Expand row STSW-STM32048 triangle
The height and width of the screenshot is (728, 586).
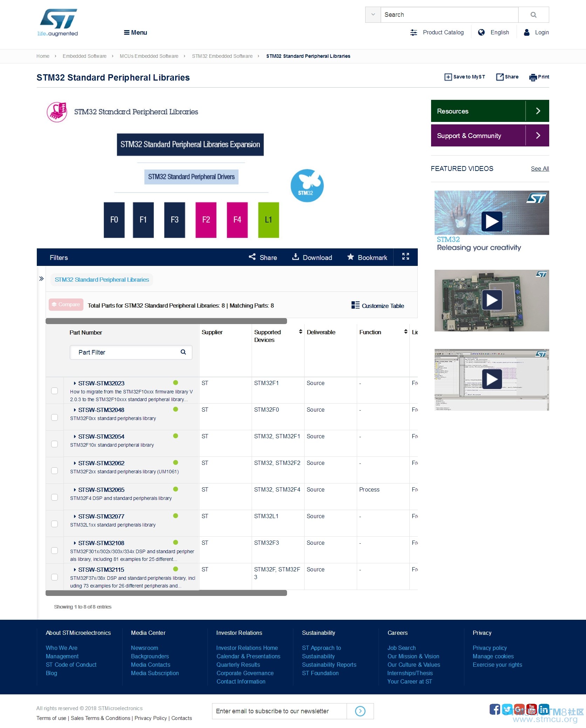[75, 410]
